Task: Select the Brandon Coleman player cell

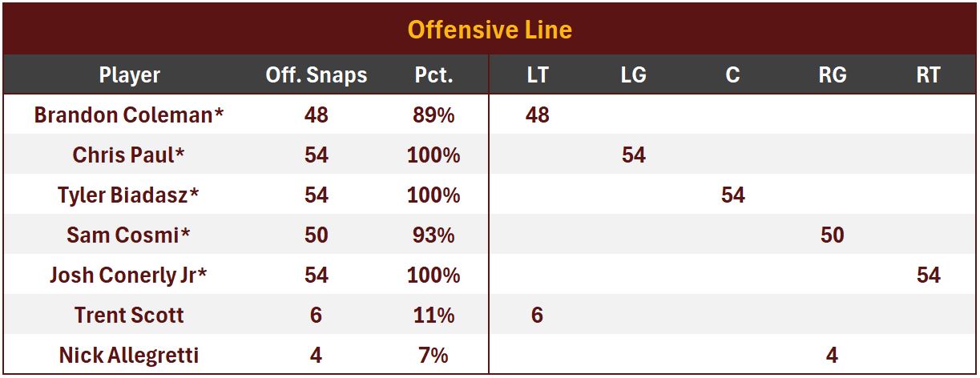Action: pyautogui.click(x=129, y=115)
